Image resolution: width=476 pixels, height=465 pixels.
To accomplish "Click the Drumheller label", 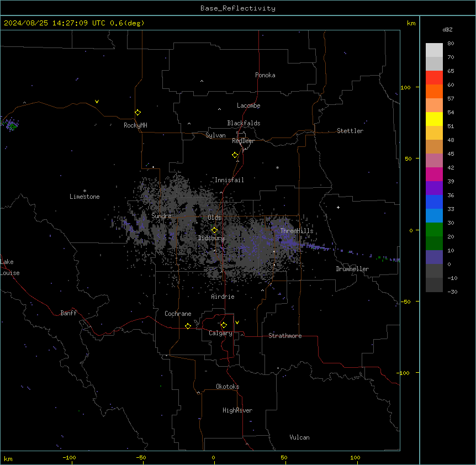I will pos(352,269).
